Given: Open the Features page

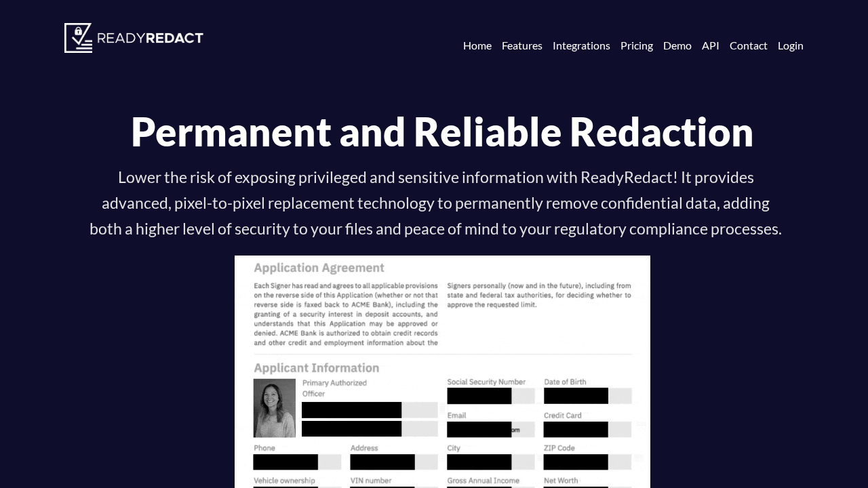Looking at the screenshot, I should point(521,45).
